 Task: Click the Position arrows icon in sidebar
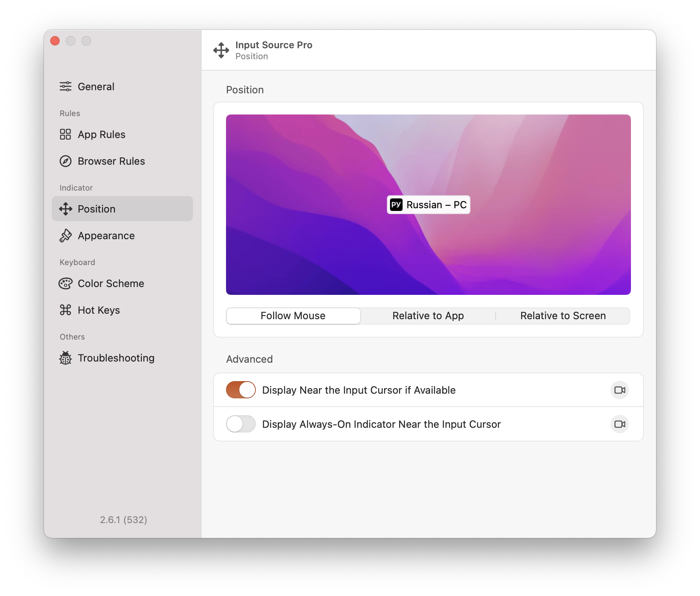(66, 209)
